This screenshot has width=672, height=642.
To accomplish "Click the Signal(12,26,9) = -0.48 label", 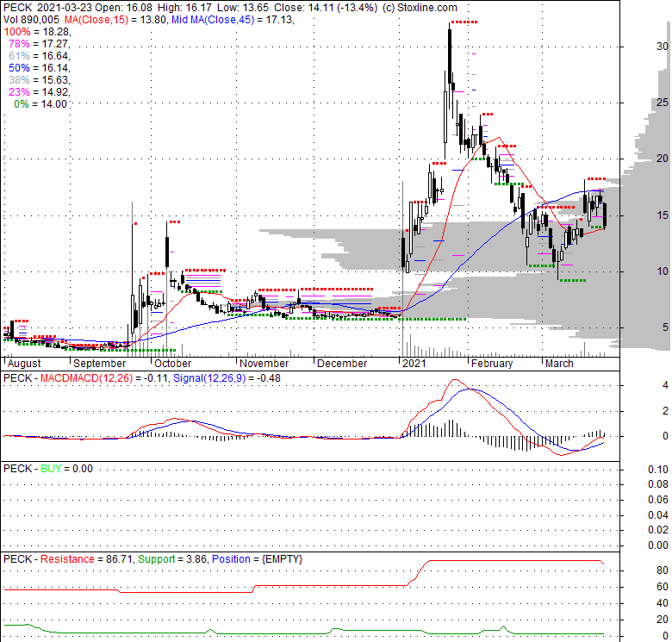I will (x=227, y=378).
